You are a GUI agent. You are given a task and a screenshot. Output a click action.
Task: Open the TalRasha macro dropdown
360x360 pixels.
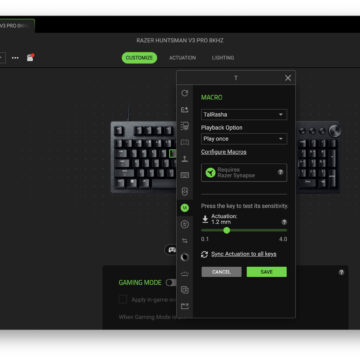(244, 115)
